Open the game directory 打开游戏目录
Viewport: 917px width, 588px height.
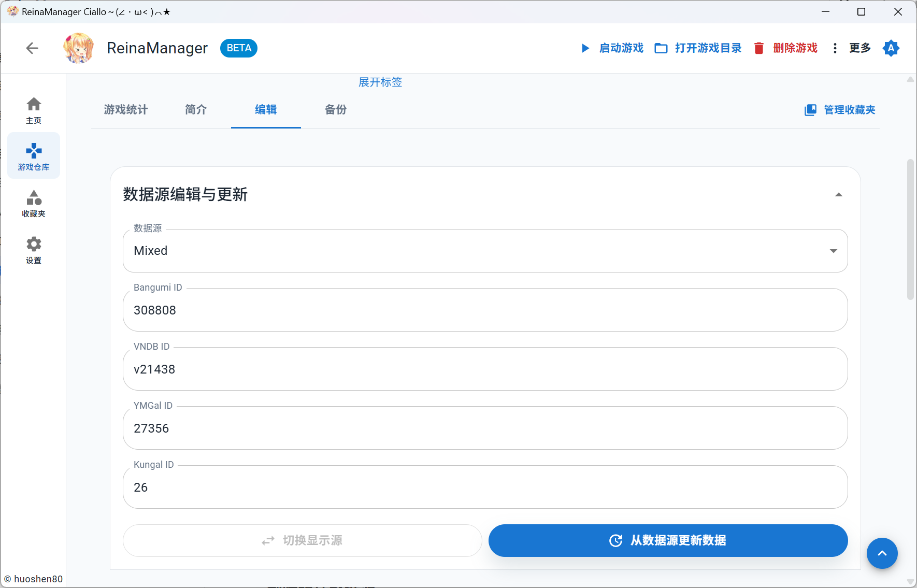pyautogui.click(x=698, y=48)
